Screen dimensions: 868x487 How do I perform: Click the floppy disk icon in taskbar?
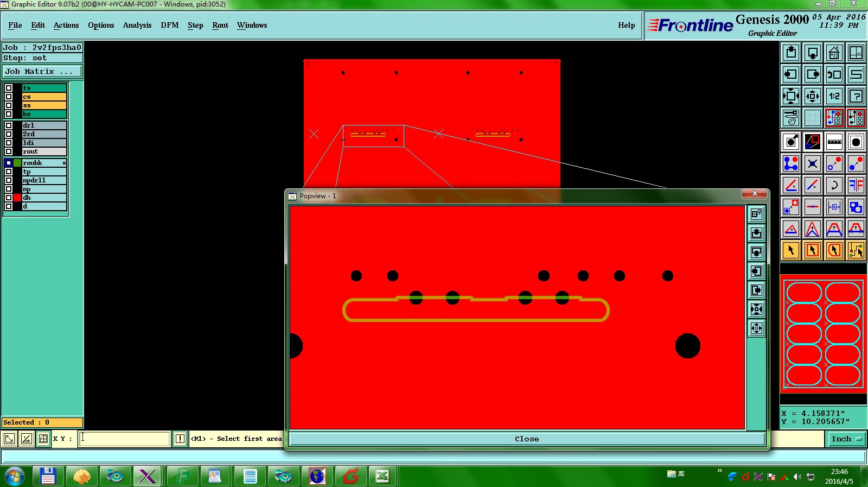tap(48, 477)
